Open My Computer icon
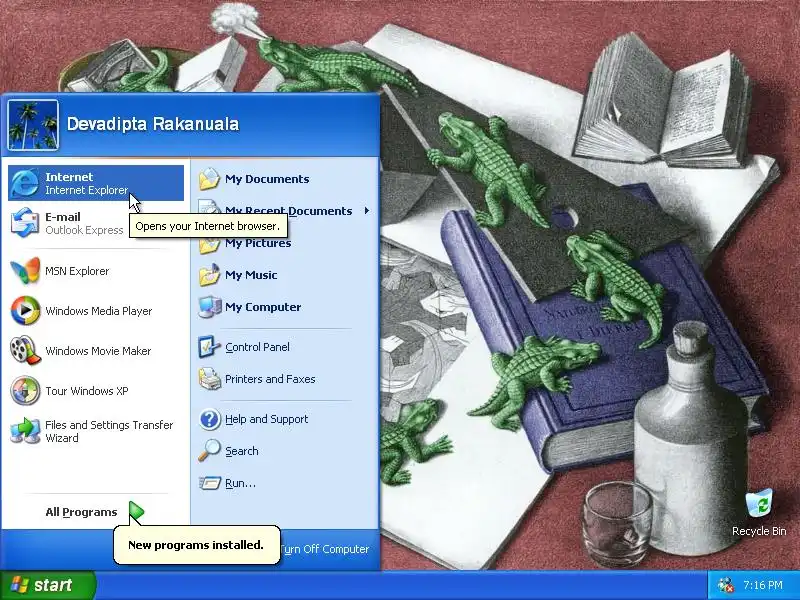The width and height of the screenshot is (800, 600). click(x=209, y=307)
